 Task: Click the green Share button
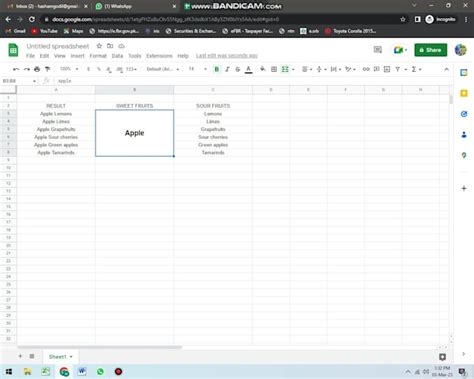tap(431, 50)
